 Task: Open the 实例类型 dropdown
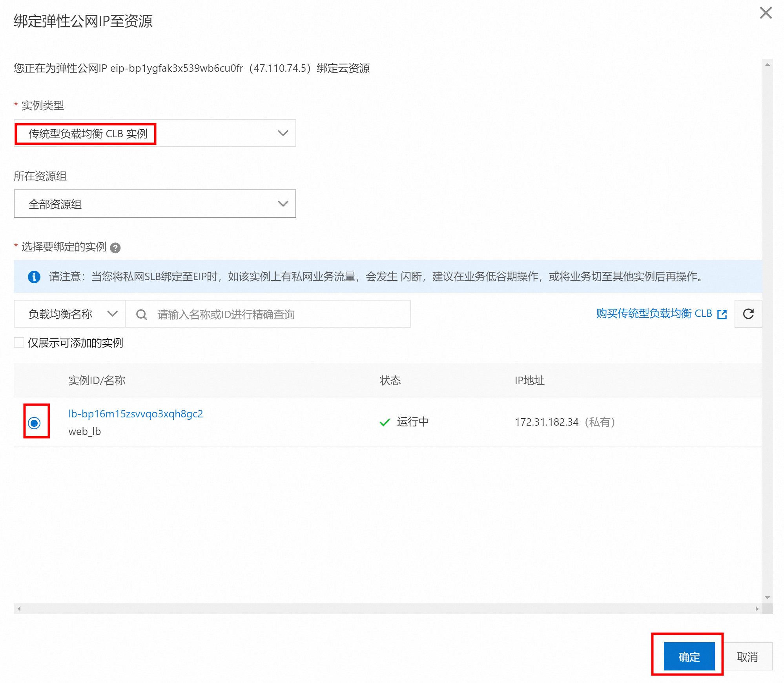pos(155,133)
